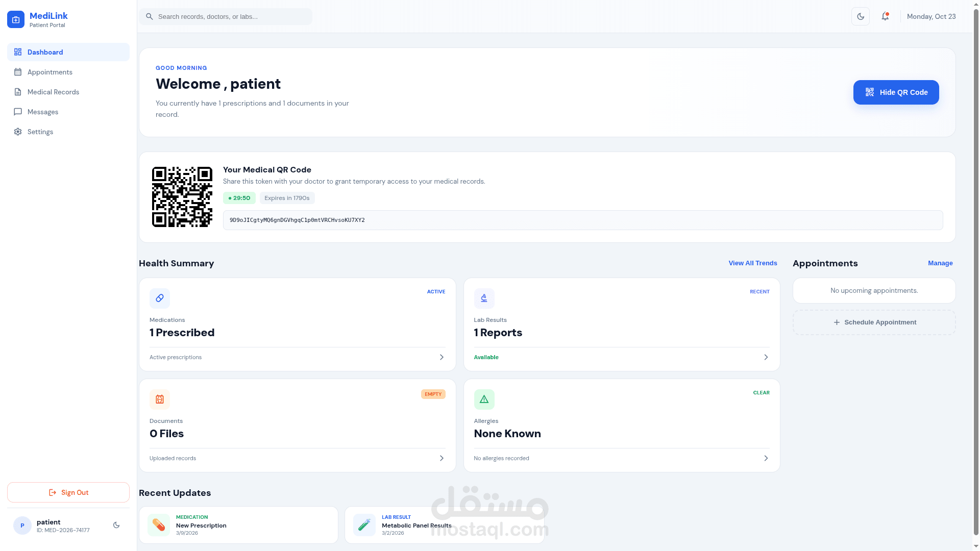This screenshot has width=980, height=551.
Task: Click the Documents card icon
Action: pos(160,399)
